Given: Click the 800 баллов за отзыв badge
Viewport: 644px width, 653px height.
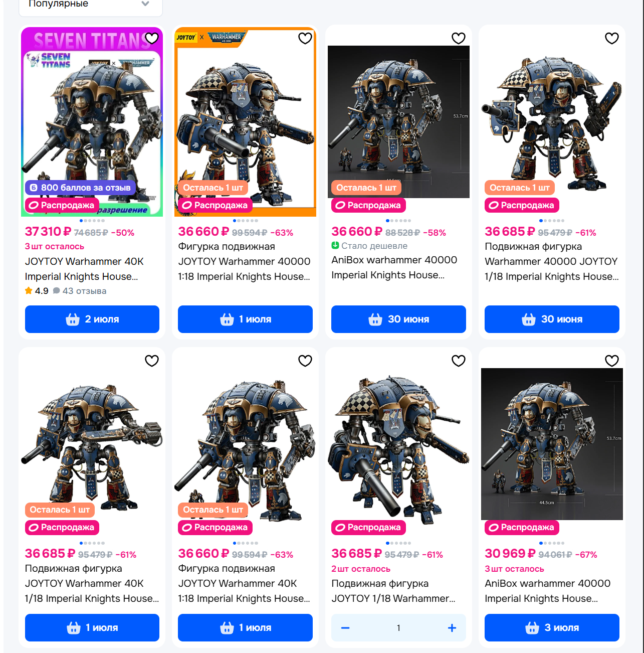Looking at the screenshot, I should pos(80,188).
